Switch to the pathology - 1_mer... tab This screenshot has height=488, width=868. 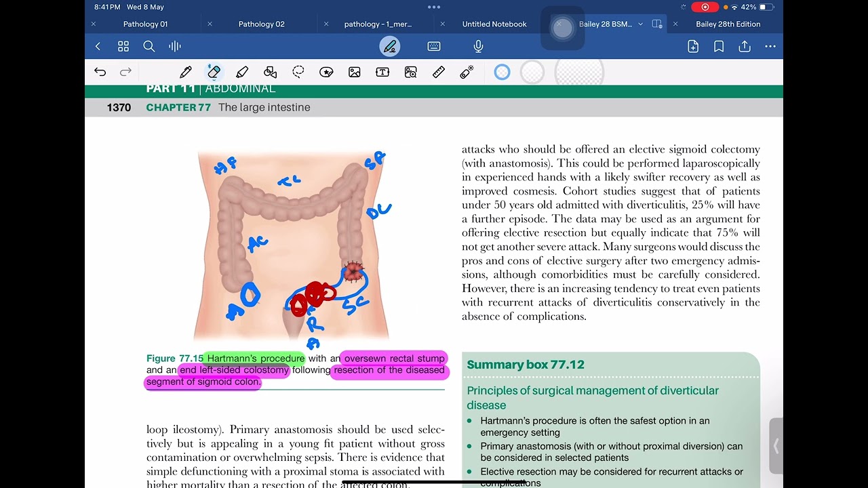pyautogui.click(x=378, y=24)
